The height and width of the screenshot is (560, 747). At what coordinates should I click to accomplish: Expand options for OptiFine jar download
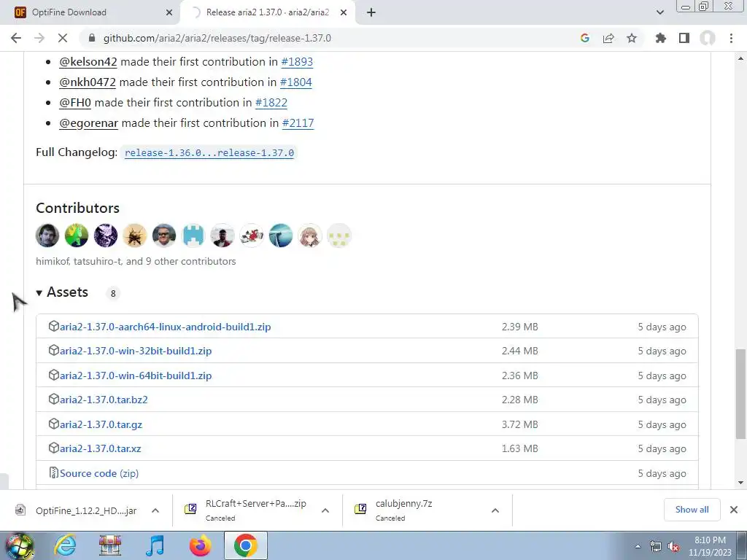(x=155, y=510)
